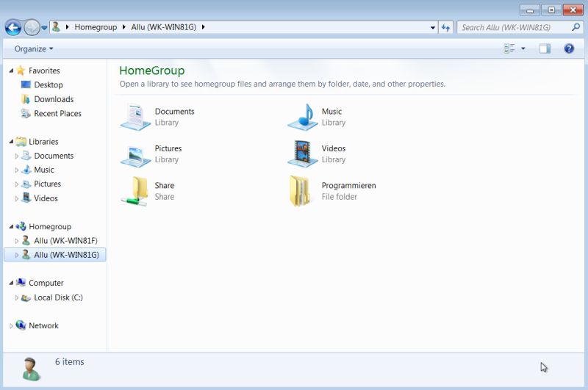Image resolution: width=588 pixels, height=390 pixels.
Task: Click the Music library label
Action: (331, 112)
